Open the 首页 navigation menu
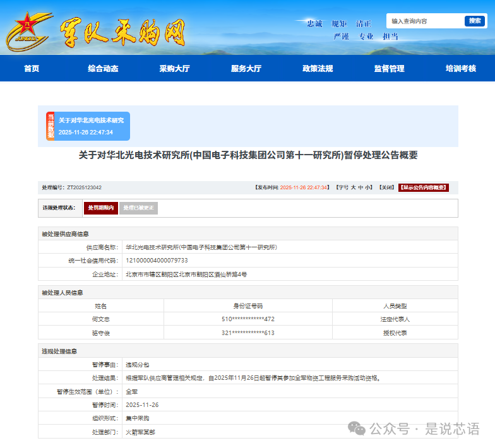This screenshot has width=495, height=448. pos(32,69)
